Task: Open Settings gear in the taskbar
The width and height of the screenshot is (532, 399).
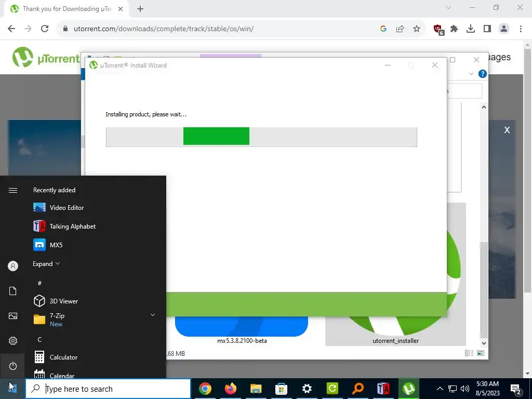Action: (x=307, y=389)
